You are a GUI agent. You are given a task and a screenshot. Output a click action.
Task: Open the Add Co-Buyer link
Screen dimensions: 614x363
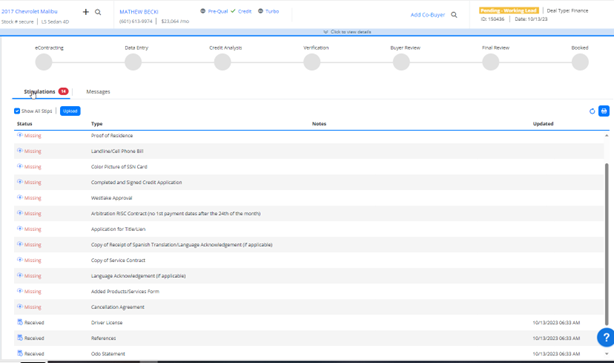pos(428,15)
